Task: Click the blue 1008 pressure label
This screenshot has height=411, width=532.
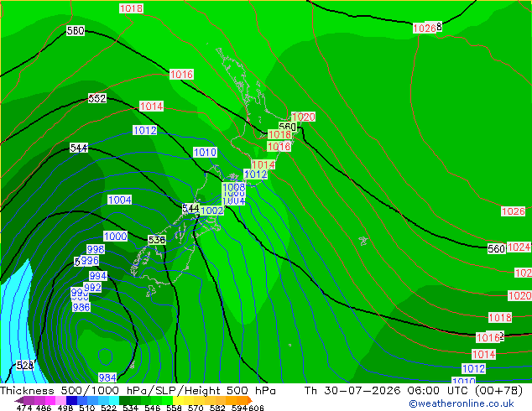Action: coord(234,187)
